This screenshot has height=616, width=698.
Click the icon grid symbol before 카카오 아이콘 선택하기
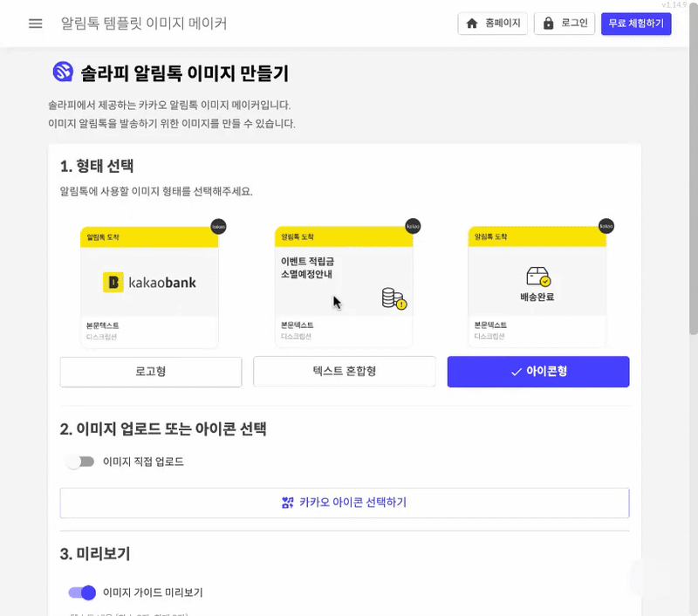click(288, 503)
